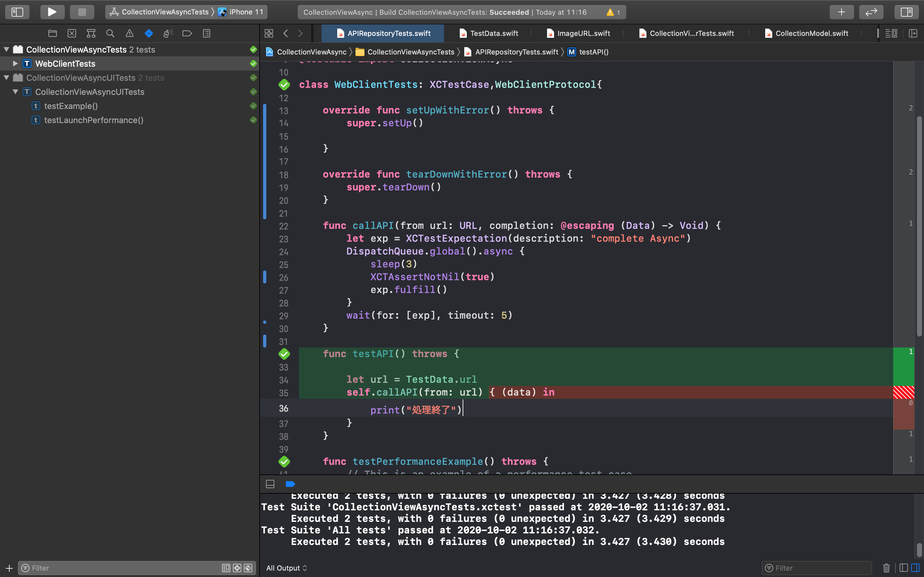Switch to the TestData.swift tab
Image resolution: width=924 pixels, height=577 pixels.
(x=494, y=34)
